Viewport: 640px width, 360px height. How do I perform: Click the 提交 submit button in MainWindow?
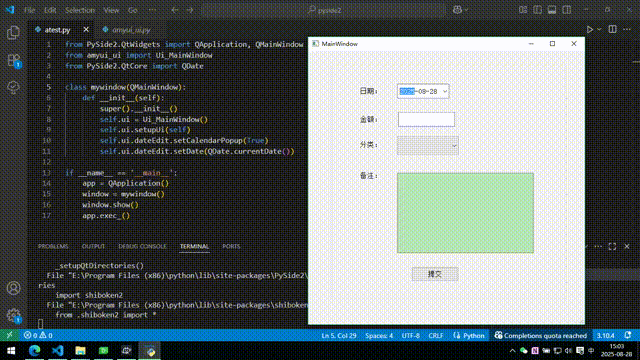(x=435, y=274)
